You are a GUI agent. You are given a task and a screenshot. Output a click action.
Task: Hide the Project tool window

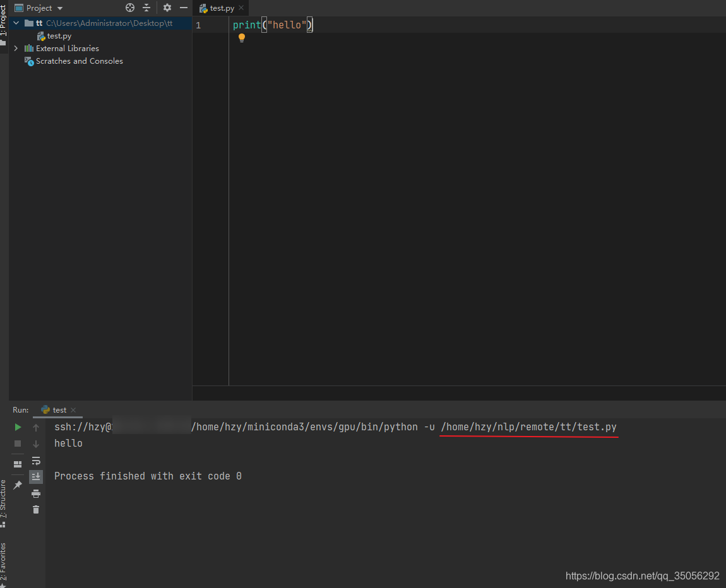click(x=183, y=8)
